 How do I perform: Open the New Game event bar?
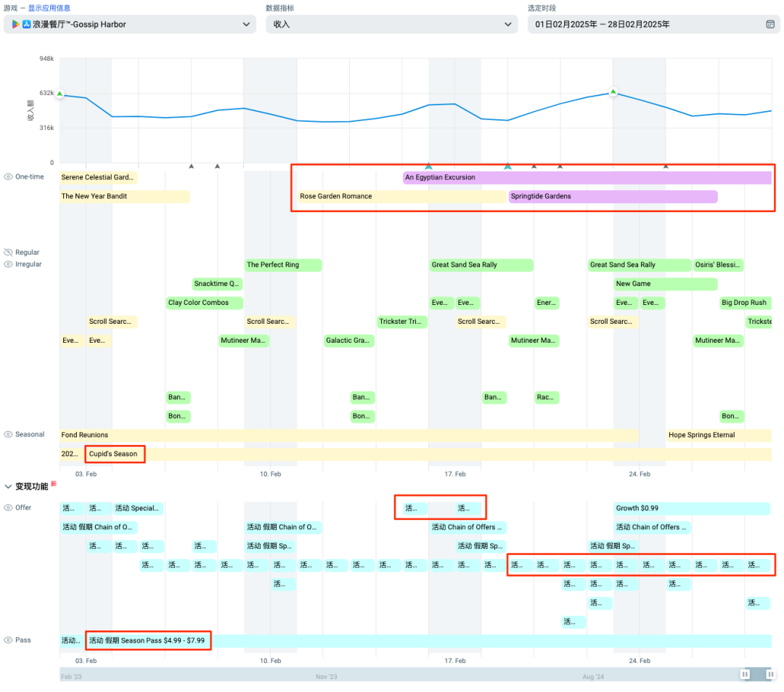point(666,284)
